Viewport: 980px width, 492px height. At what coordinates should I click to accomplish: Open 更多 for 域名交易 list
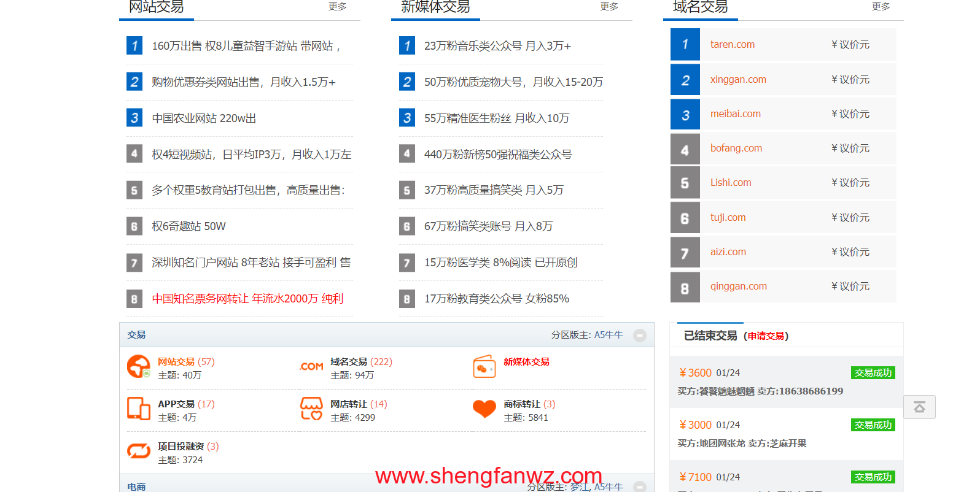pyautogui.click(x=881, y=6)
